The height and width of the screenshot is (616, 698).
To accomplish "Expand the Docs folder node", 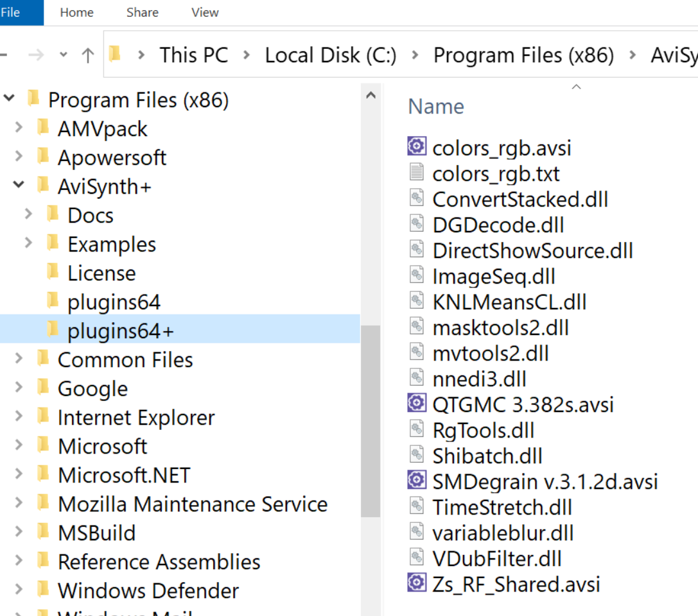I will [x=28, y=214].
